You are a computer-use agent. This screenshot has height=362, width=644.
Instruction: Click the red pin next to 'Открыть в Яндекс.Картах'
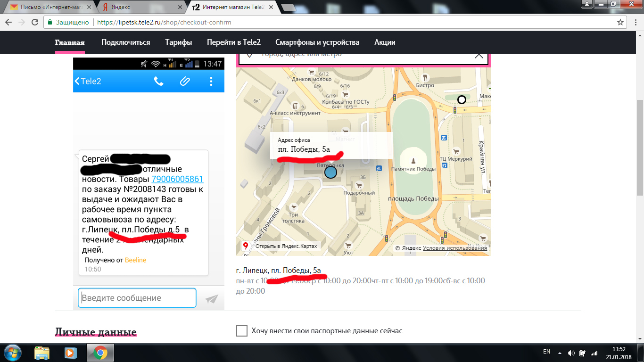245,246
